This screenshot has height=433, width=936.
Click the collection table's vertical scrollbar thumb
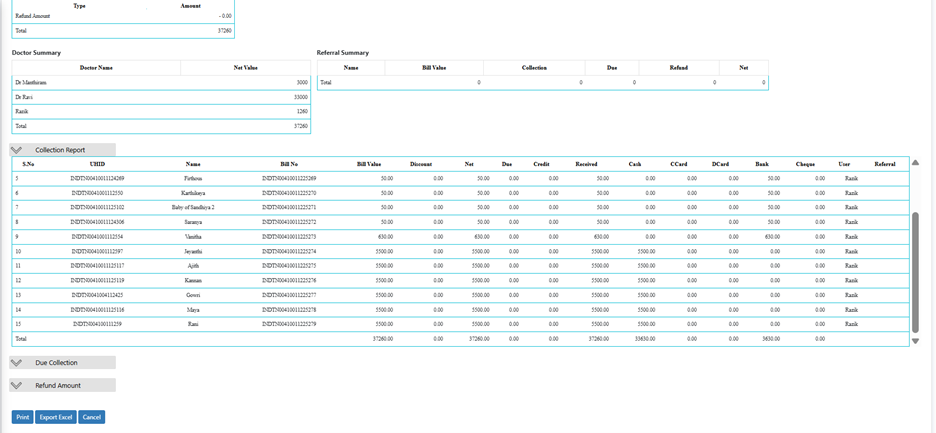click(915, 270)
